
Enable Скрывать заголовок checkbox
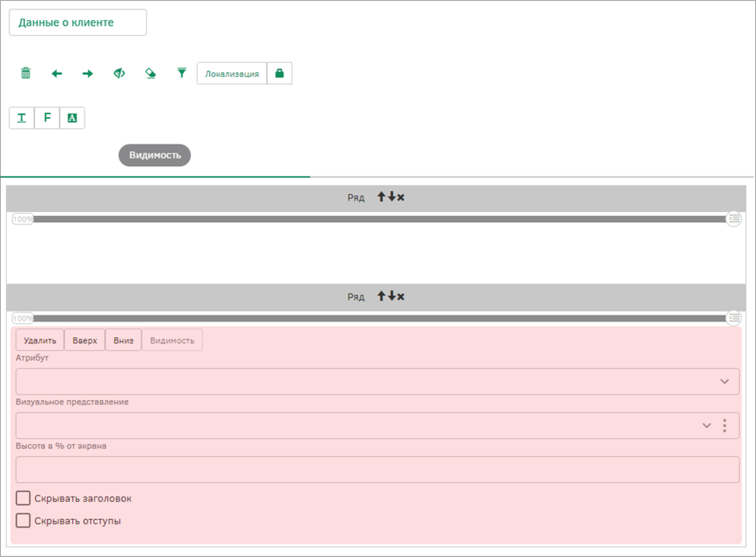[x=23, y=498]
